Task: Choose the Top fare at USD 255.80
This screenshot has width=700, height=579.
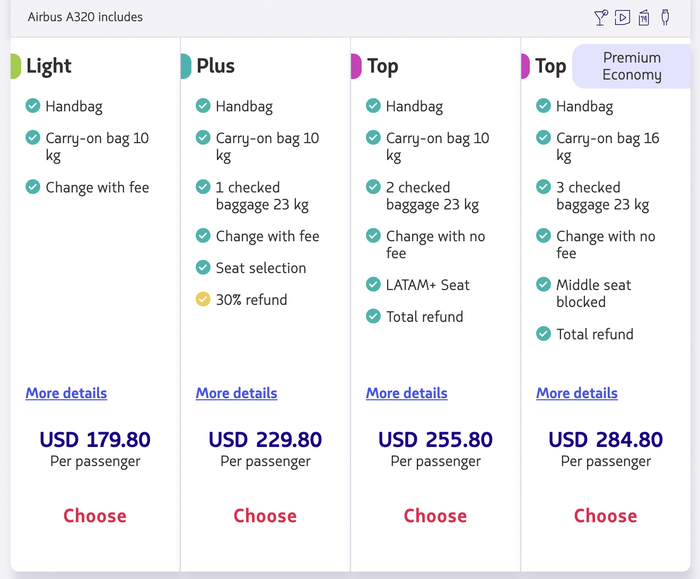Action: tap(435, 516)
